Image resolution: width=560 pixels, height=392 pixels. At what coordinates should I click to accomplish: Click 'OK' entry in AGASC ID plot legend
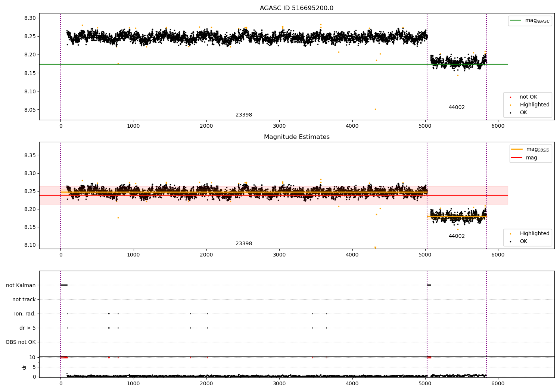click(x=523, y=113)
